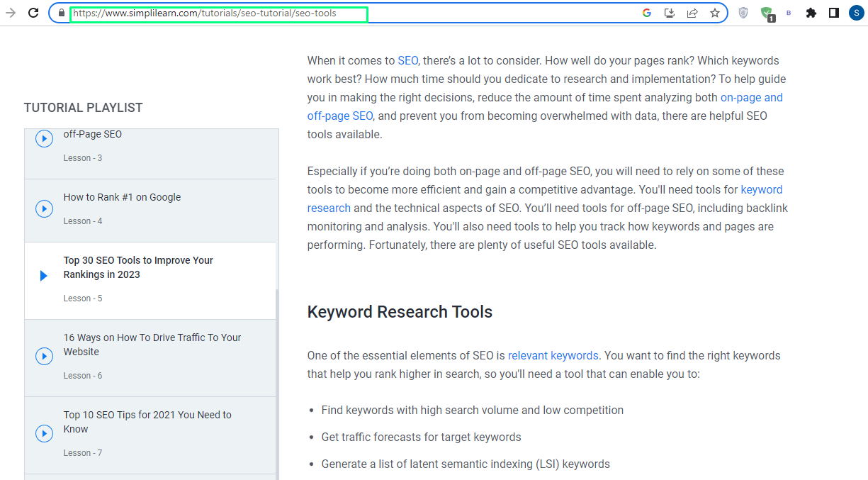Viewport: 868px width, 480px height.
Task: Open the green shield extension with badge
Action: click(767, 13)
